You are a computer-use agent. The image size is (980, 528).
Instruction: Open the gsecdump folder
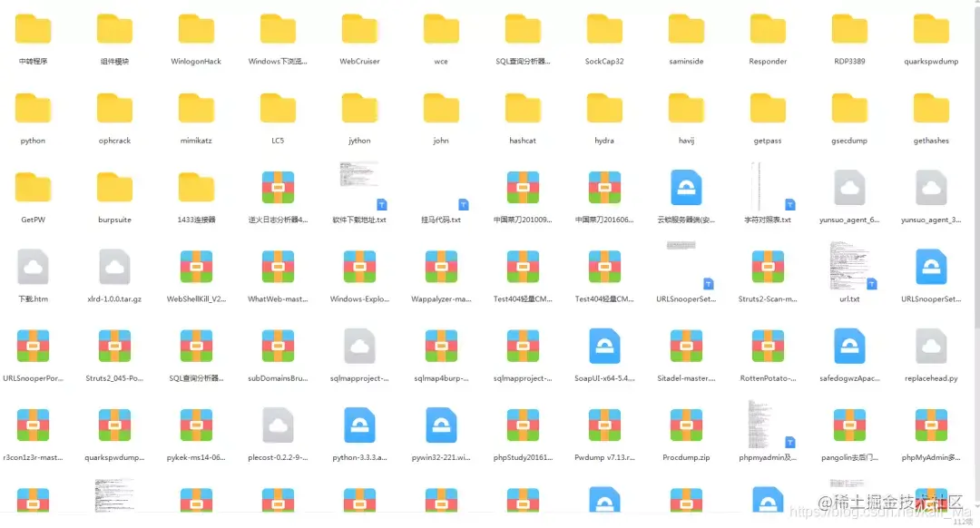coord(849,109)
